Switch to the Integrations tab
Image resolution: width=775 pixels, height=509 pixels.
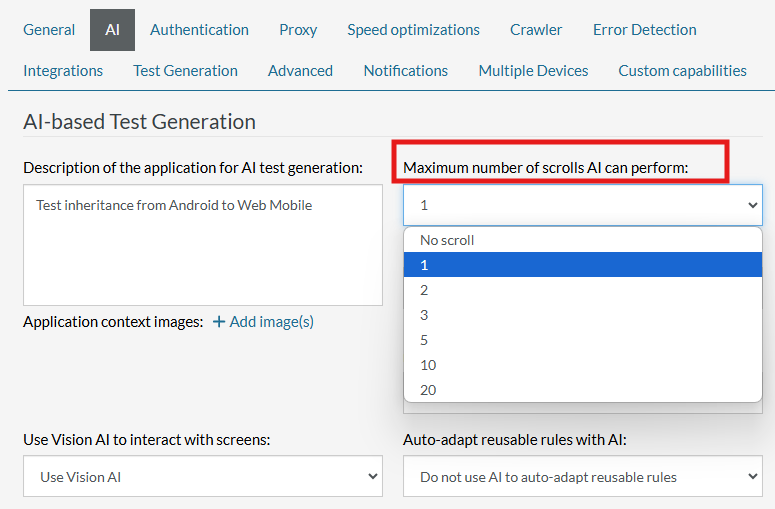(63, 71)
